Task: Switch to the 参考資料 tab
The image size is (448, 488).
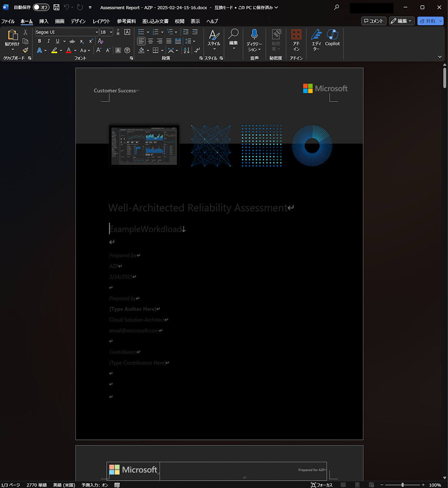Action: point(127,21)
